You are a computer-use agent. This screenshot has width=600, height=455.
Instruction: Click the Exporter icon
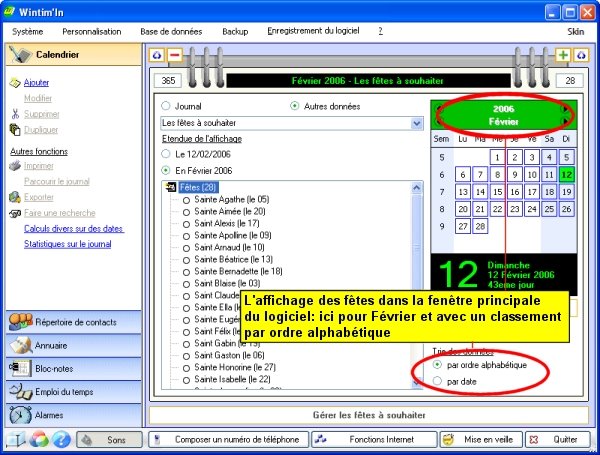[15, 197]
